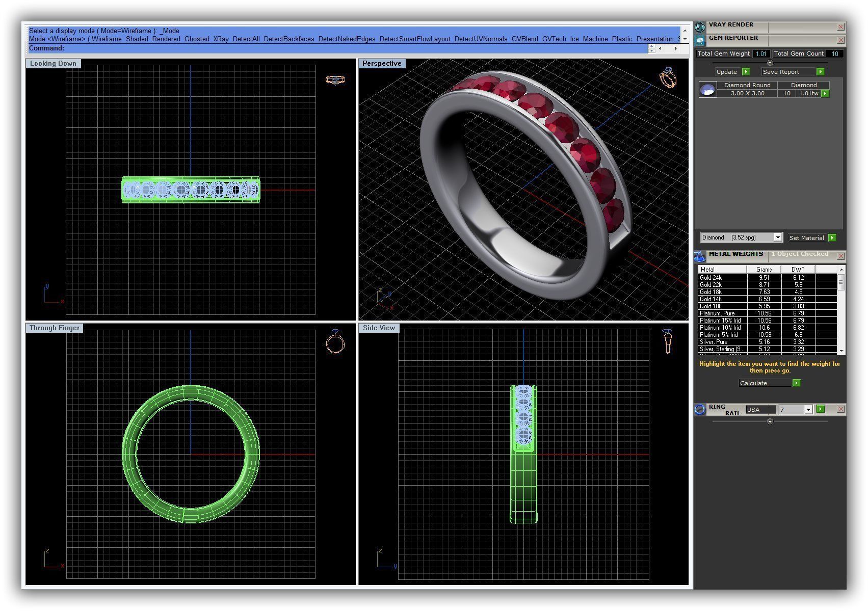Select the Gold 14k row

(x=767, y=299)
